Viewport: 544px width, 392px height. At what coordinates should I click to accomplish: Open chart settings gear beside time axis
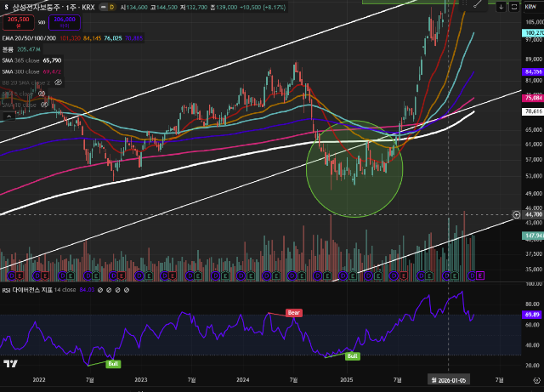[x=536, y=380]
